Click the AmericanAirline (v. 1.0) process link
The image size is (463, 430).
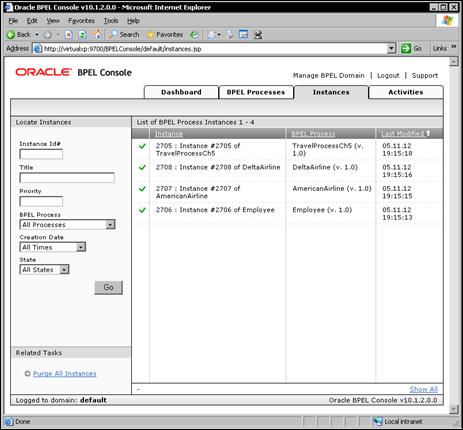pos(332,189)
